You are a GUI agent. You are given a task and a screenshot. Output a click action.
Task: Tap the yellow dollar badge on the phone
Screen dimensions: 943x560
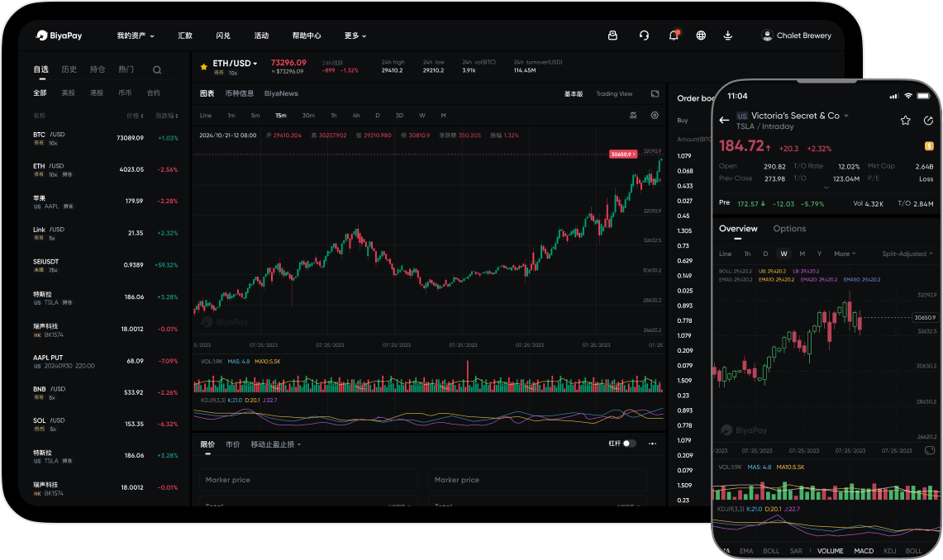[929, 145]
